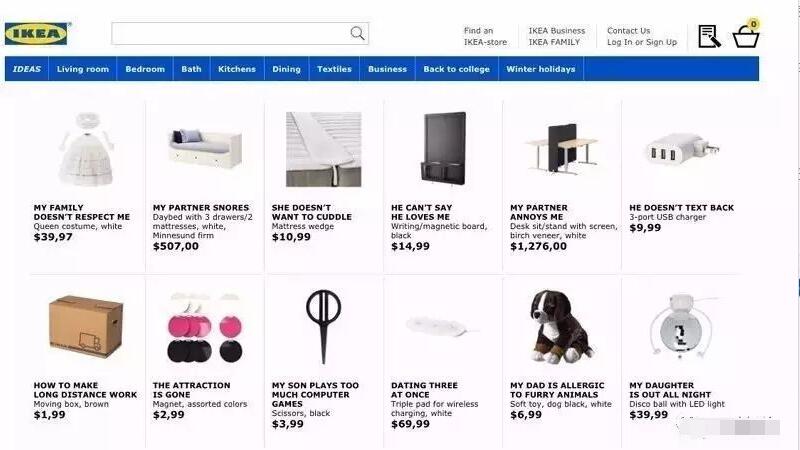Click the IKEA logo

tap(36, 34)
